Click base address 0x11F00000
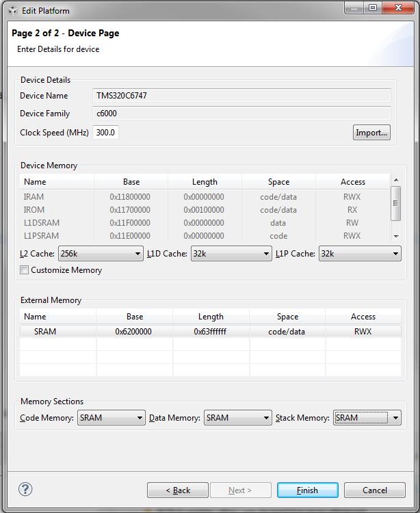Viewport: 420px width, 513px height. 130,223
